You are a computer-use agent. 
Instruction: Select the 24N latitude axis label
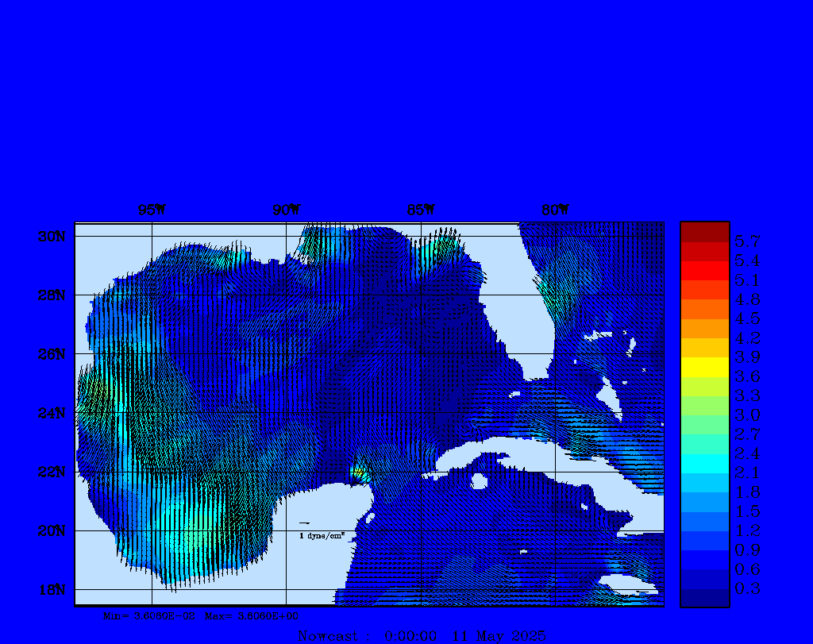[x=51, y=413]
